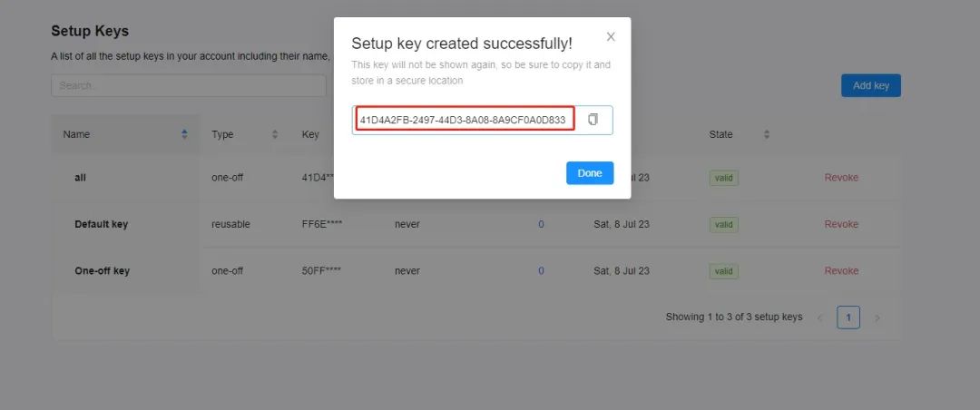The height and width of the screenshot is (410, 980).
Task: Click the Name column header
Action: [x=76, y=134]
